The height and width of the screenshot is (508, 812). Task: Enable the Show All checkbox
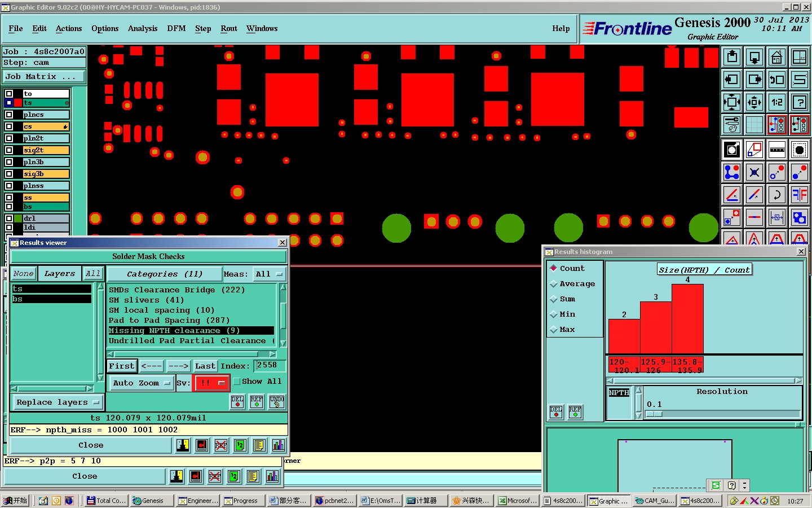237,382
